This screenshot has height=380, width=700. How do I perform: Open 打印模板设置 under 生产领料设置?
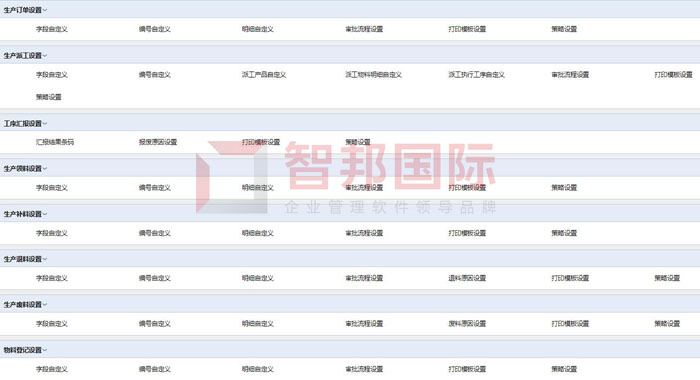(x=467, y=188)
